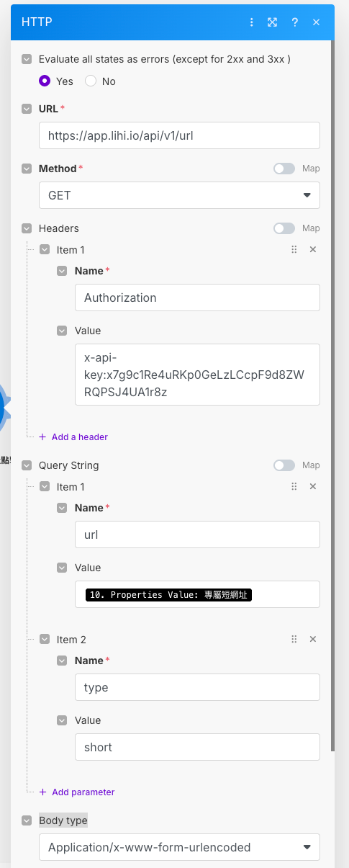The image size is (349, 868).
Task: Delete Query String Item 1 with its X icon
Action: 313,486
